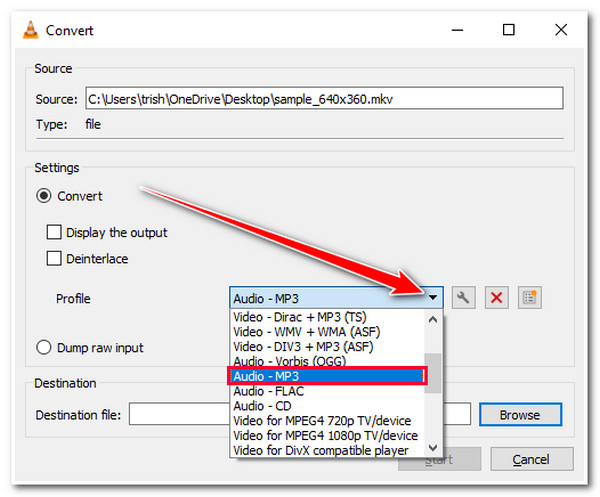
Task: Choose Video - Dirac + MP3 (TS) profile
Action: [x=327, y=317]
